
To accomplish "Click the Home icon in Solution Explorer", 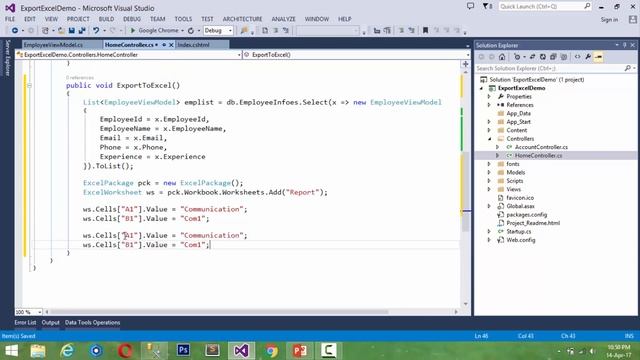I will pyautogui.click(x=502, y=57).
